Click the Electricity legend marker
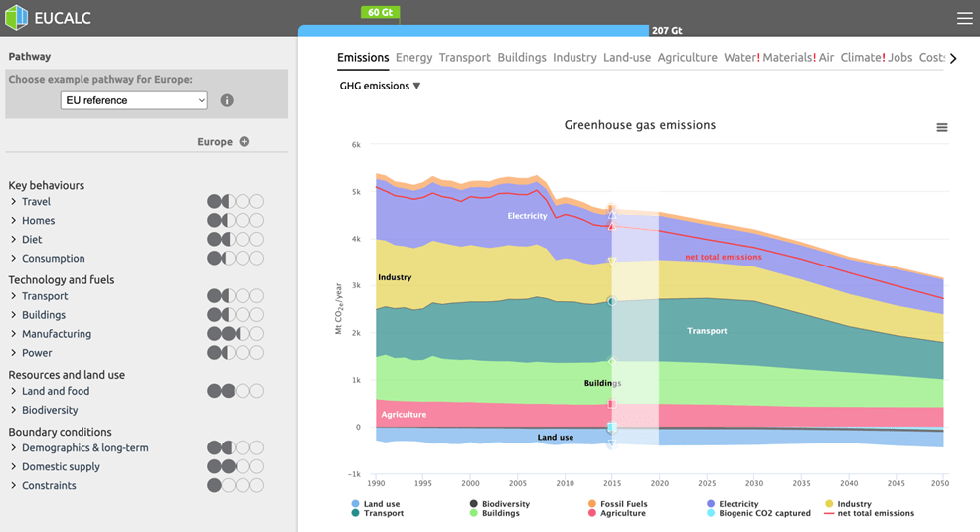Viewport: 980px width, 532px height. [x=711, y=504]
